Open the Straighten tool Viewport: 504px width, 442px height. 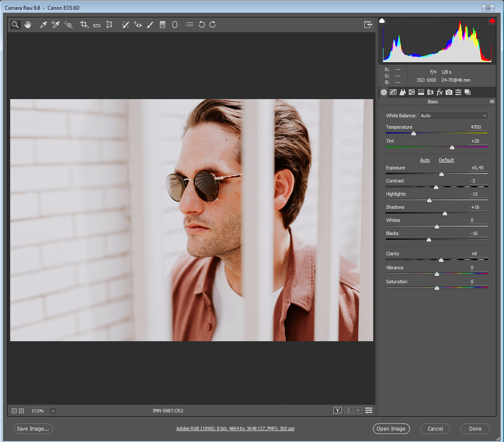(x=96, y=25)
